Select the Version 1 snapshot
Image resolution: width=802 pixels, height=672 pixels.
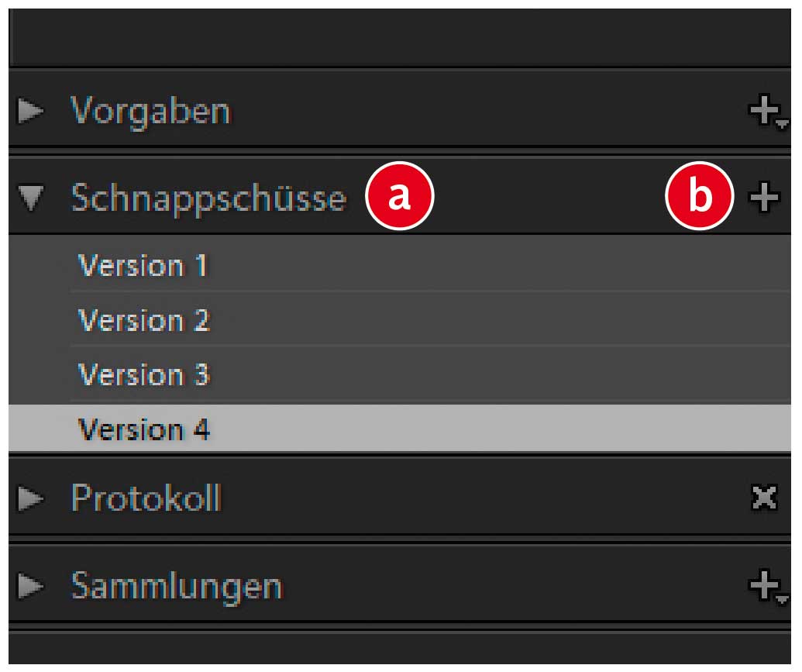coord(144,267)
